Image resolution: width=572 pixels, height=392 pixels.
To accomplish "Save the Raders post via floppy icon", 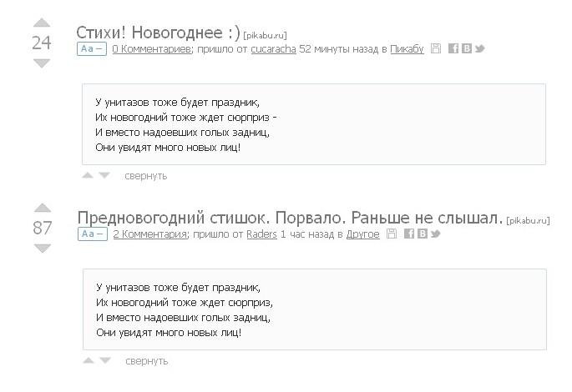I will (392, 234).
